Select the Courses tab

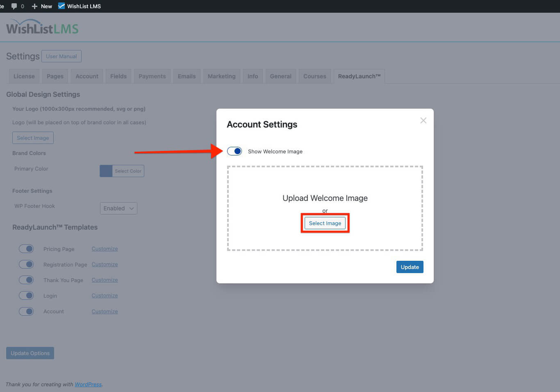point(314,76)
